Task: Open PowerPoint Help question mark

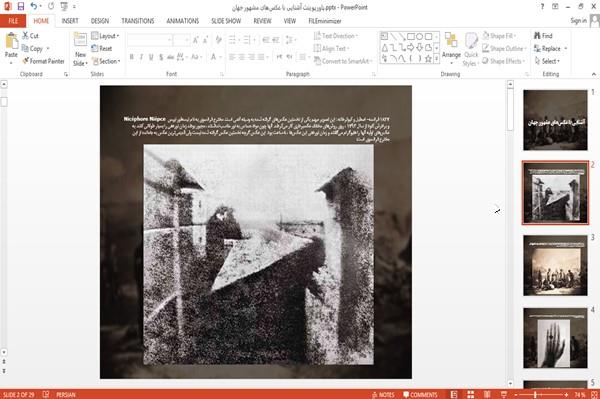Action: pos(542,7)
